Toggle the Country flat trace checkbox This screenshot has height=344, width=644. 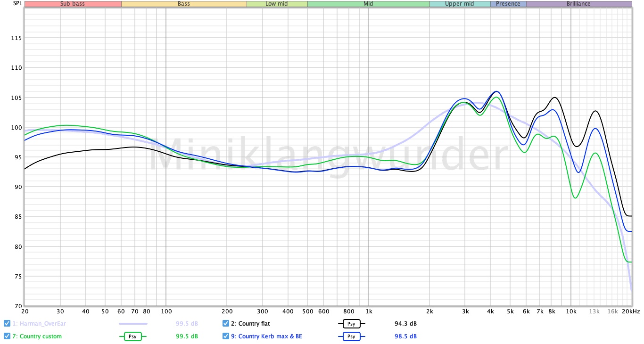[226, 323]
